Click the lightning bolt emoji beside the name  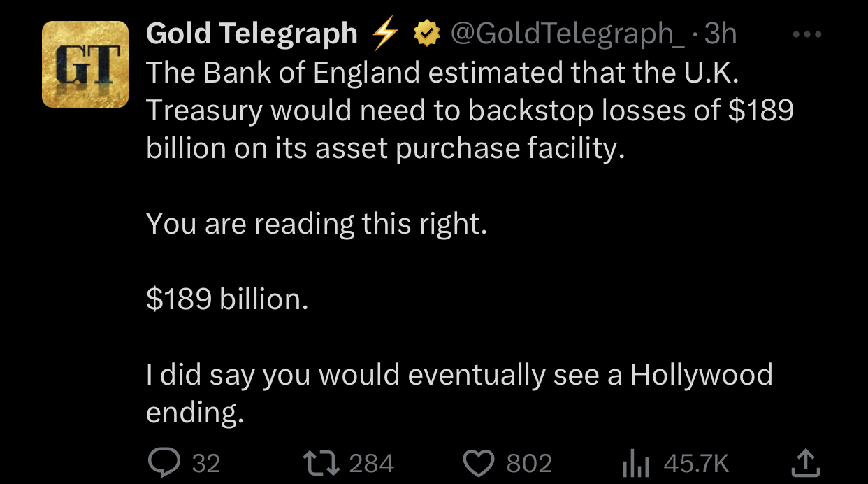coord(384,34)
